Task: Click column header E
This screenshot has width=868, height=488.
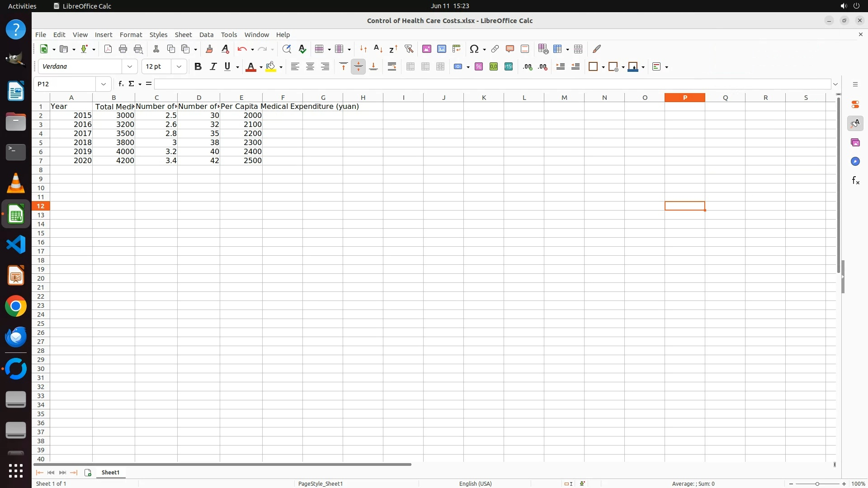Action: (x=241, y=98)
